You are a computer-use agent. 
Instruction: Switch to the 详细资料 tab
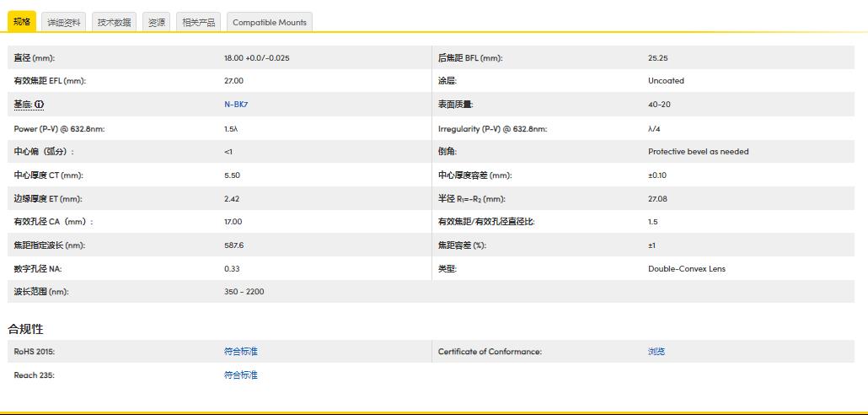(x=64, y=23)
